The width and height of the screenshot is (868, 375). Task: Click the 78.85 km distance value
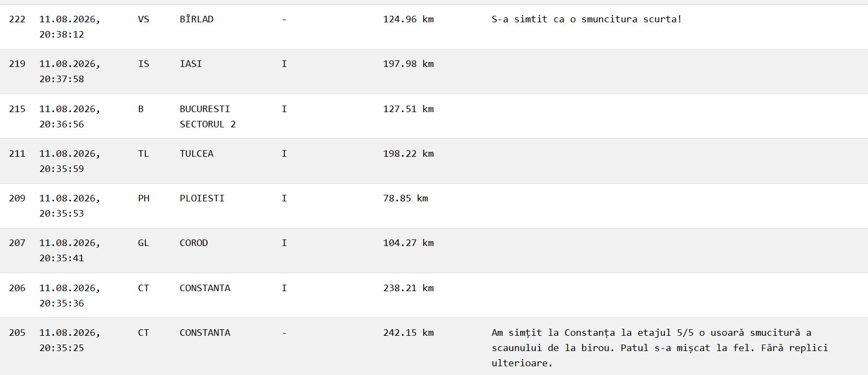pyautogui.click(x=406, y=198)
